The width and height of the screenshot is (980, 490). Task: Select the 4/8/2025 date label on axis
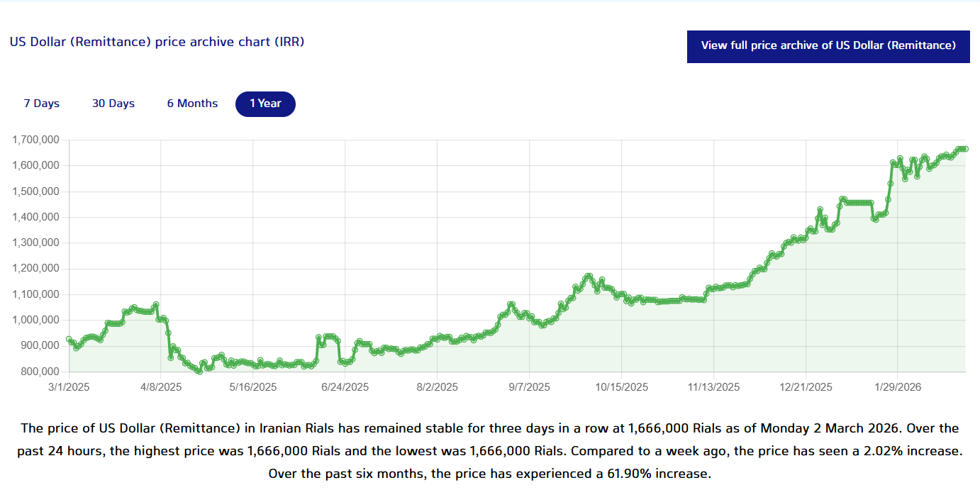(161, 387)
